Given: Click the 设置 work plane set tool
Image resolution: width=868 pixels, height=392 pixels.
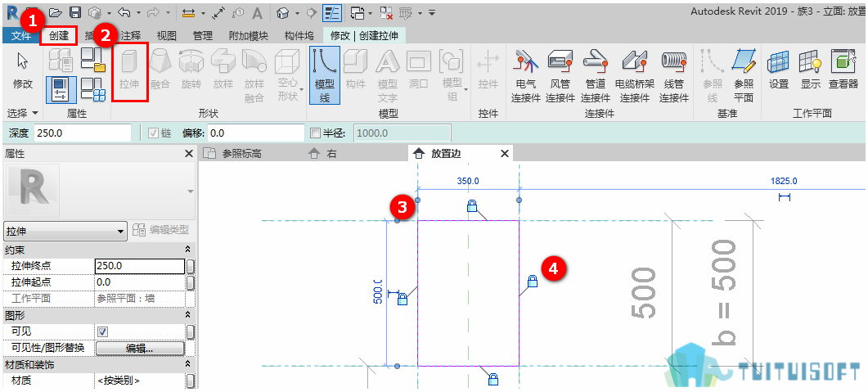Looking at the screenshot, I should (x=779, y=71).
